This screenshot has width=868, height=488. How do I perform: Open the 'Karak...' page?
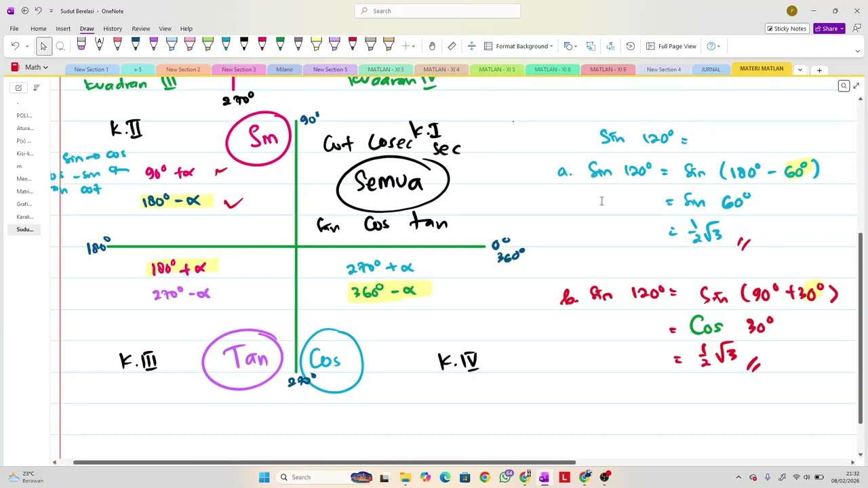[x=25, y=217]
